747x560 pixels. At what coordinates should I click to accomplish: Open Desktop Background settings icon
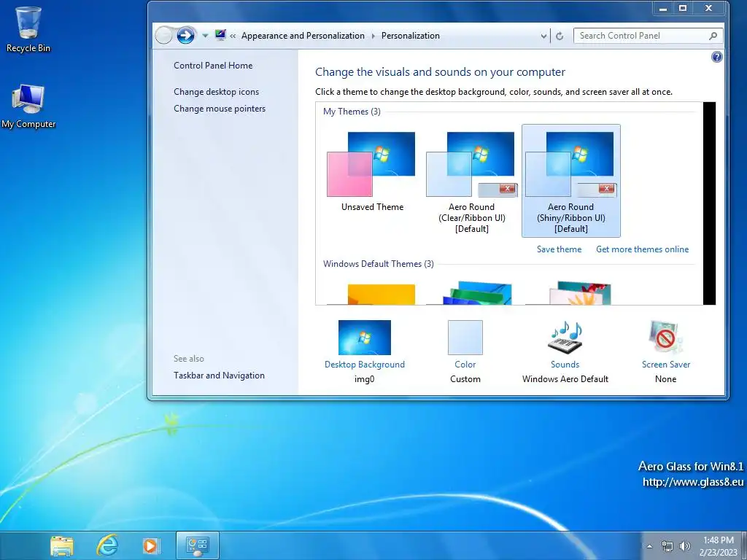[365, 338]
